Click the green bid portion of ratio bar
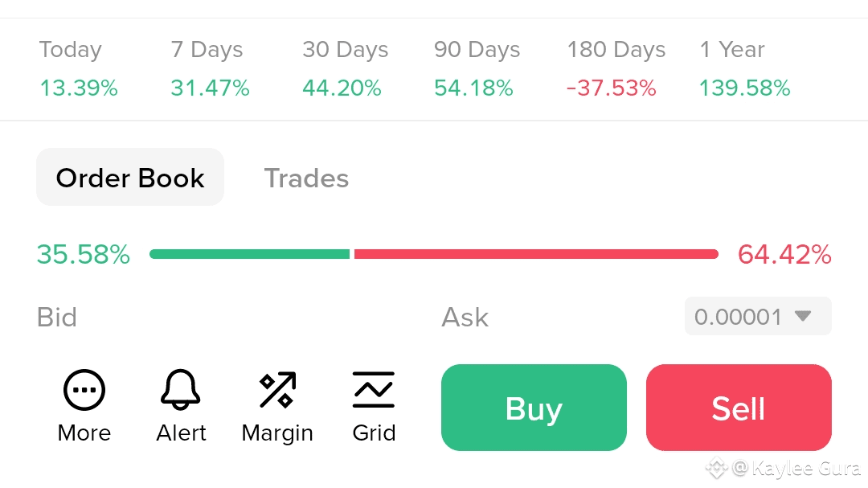This screenshot has width=868, height=488. (249, 254)
